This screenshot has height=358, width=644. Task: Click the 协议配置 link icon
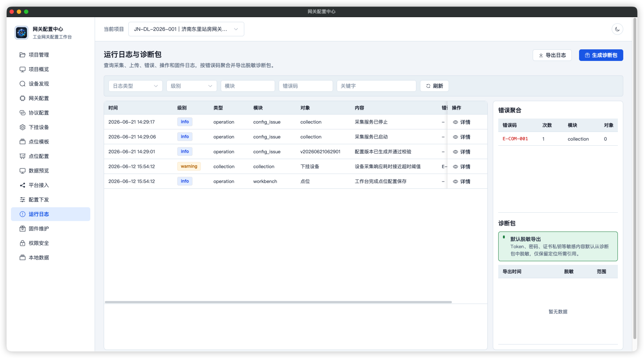click(x=22, y=113)
